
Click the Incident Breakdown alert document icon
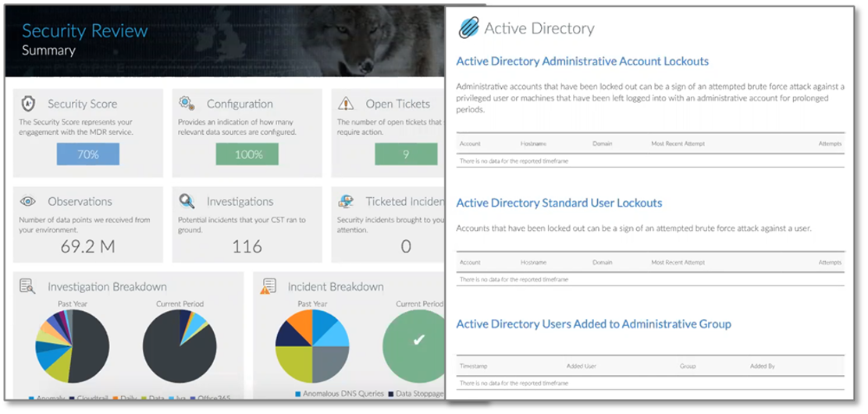[268, 286]
